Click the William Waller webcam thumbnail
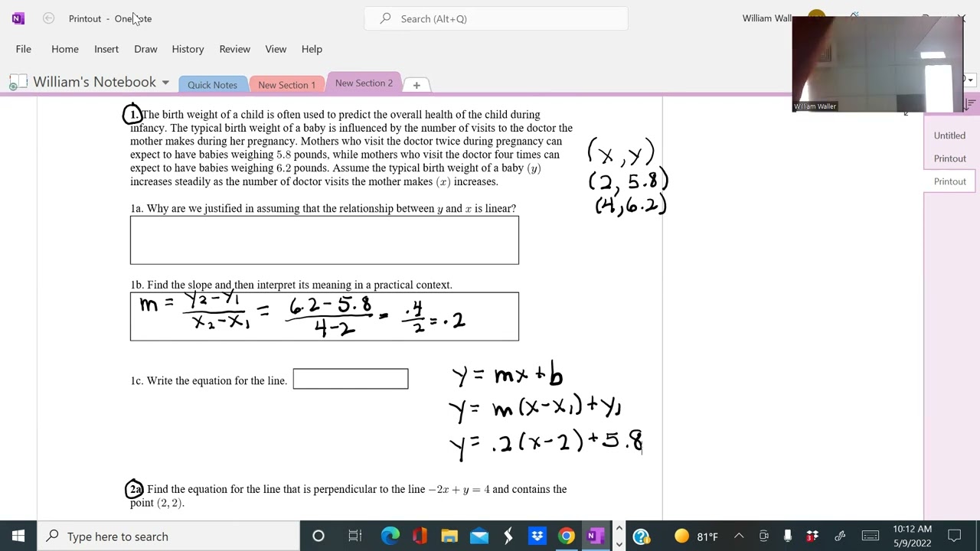Viewport: 980px width, 551px height. click(x=877, y=64)
